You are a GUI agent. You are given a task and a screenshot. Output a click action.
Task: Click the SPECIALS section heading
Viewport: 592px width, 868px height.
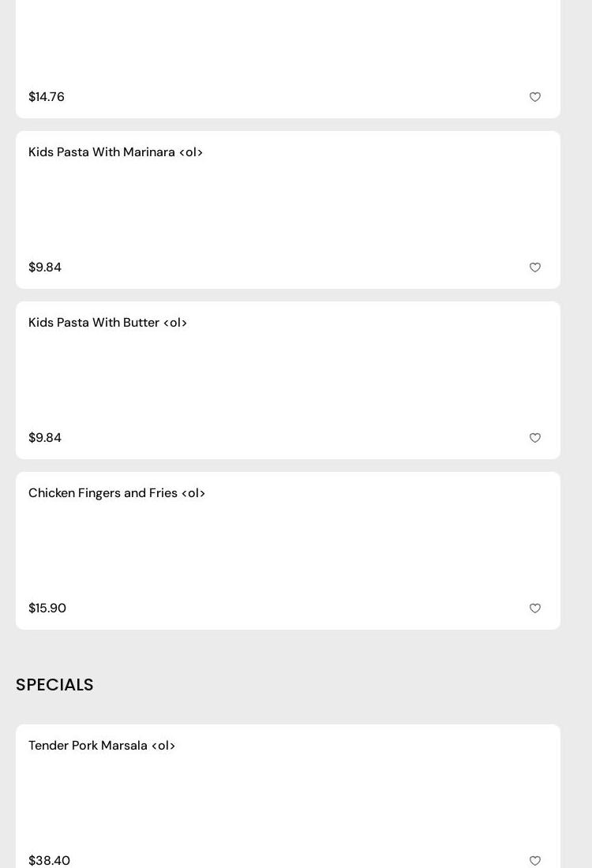coord(54,685)
